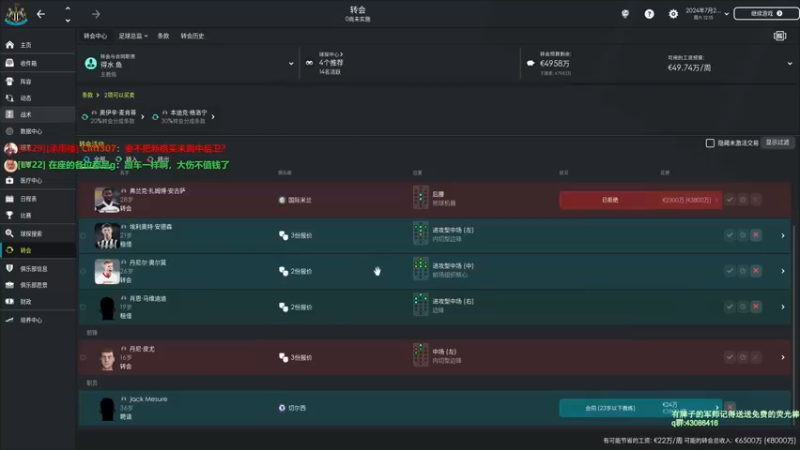Click the Newcastle club badge icon

(16, 14)
